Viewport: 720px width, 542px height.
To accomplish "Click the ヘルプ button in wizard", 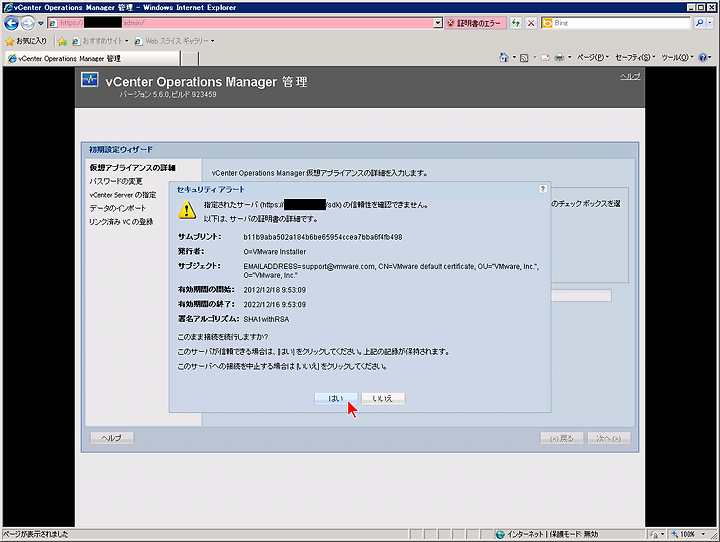I will [x=112, y=438].
